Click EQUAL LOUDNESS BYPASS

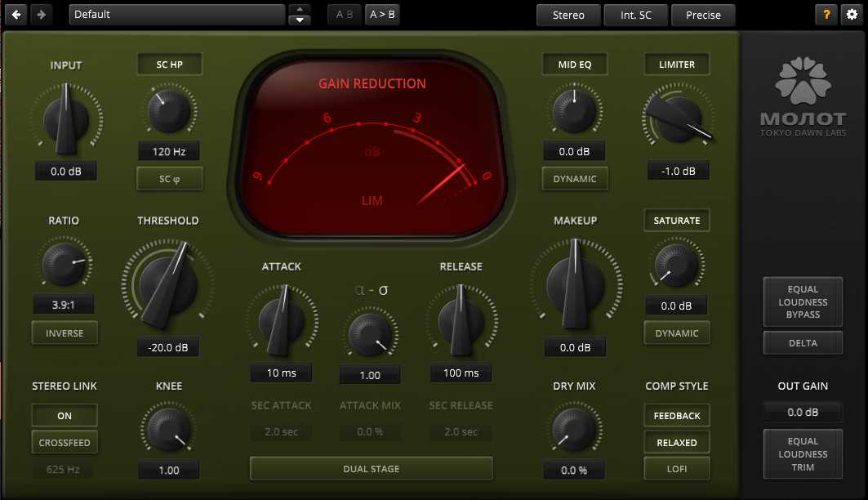coord(803,301)
